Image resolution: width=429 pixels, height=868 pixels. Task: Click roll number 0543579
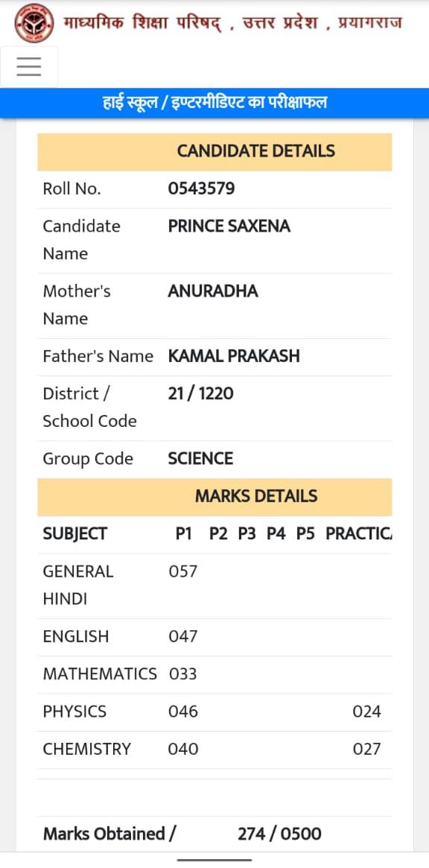(x=202, y=189)
